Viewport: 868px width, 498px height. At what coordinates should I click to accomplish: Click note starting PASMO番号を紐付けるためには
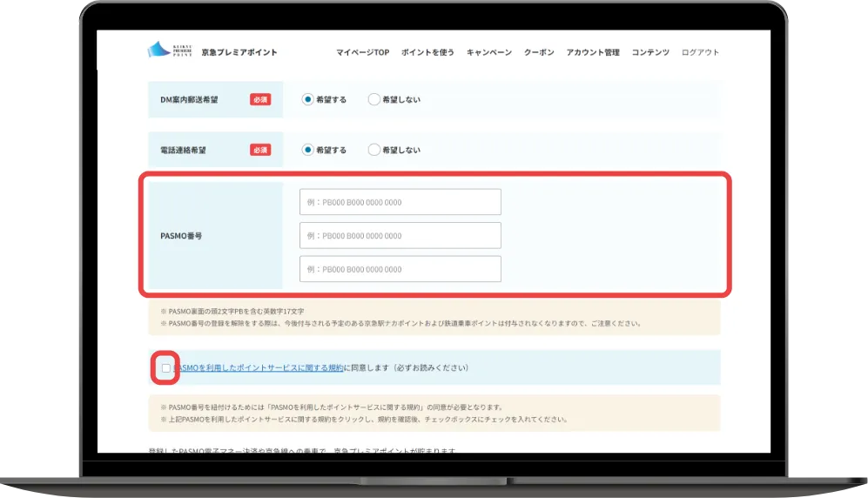point(332,407)
